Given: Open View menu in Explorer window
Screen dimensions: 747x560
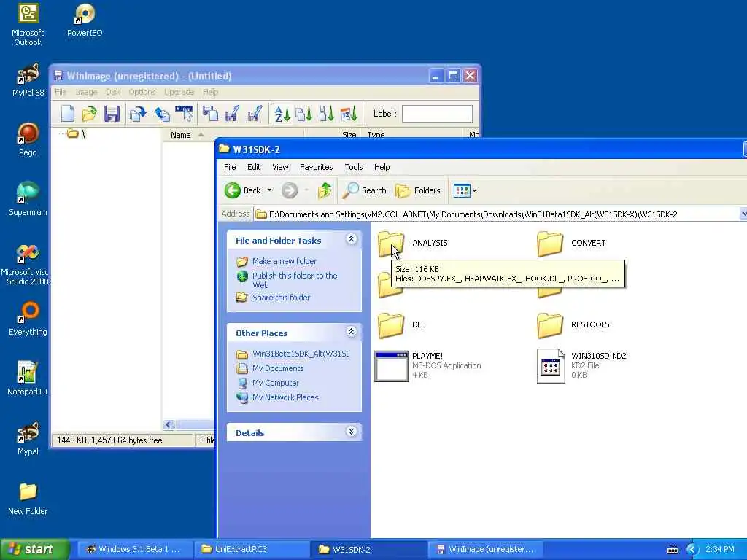Looking at the screenshot, I should pos(280,167).
